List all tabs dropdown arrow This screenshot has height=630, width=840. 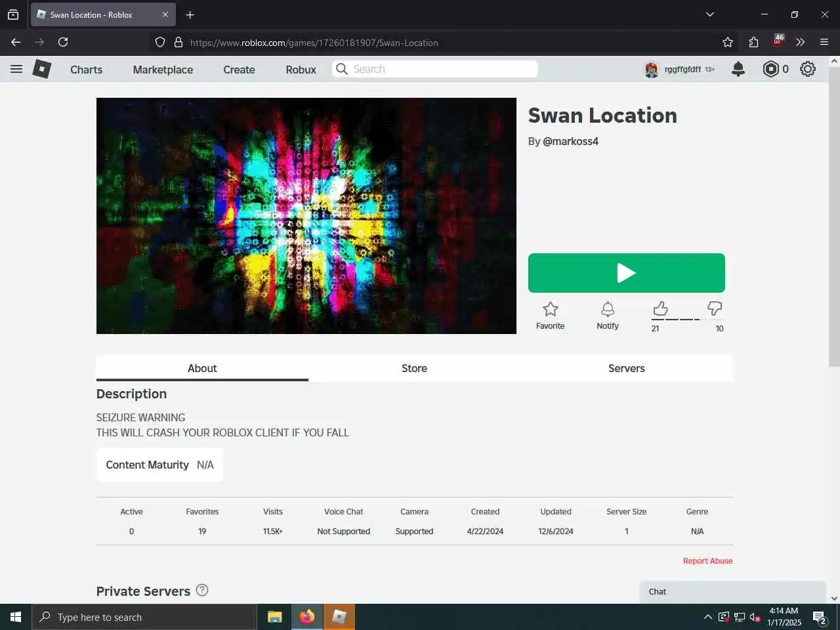[709, 14]
